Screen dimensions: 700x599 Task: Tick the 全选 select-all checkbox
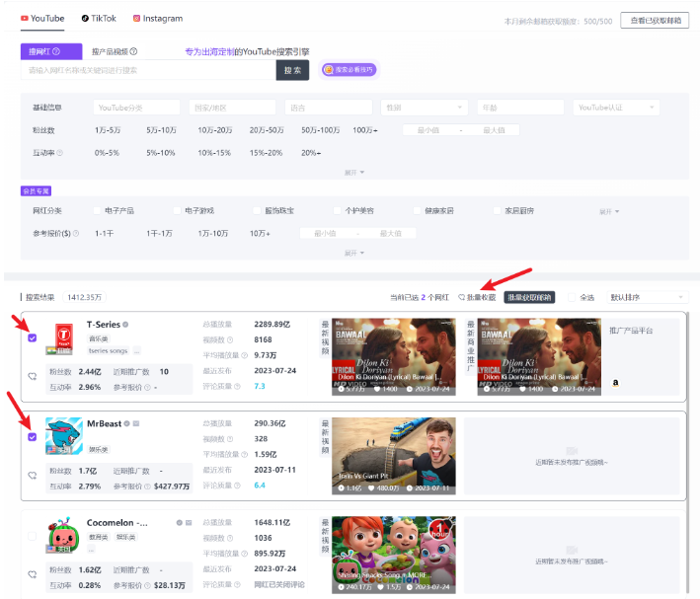572,297
